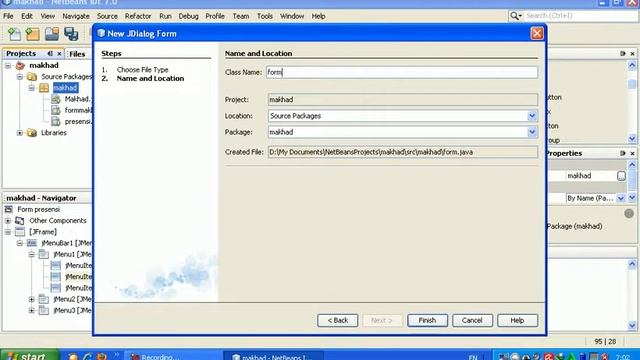This screenshot has height=360, width=640.
Task: Collapse the makhad project node
Action: 8,65
